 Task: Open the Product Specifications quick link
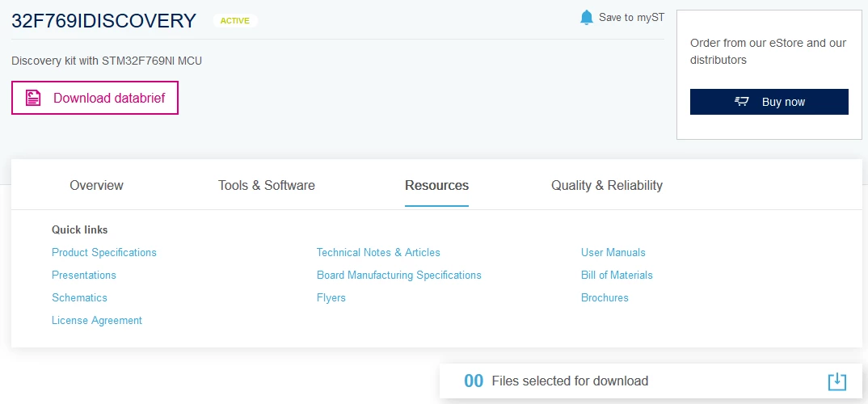[x=104, y=252]
